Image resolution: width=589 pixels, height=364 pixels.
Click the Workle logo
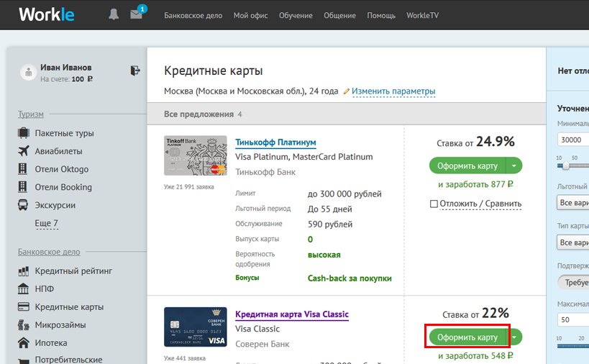click(x=47, y=14)
